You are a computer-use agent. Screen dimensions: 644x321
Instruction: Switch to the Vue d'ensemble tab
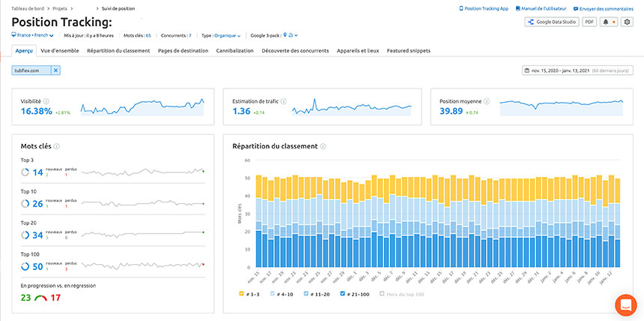point(60,51)
